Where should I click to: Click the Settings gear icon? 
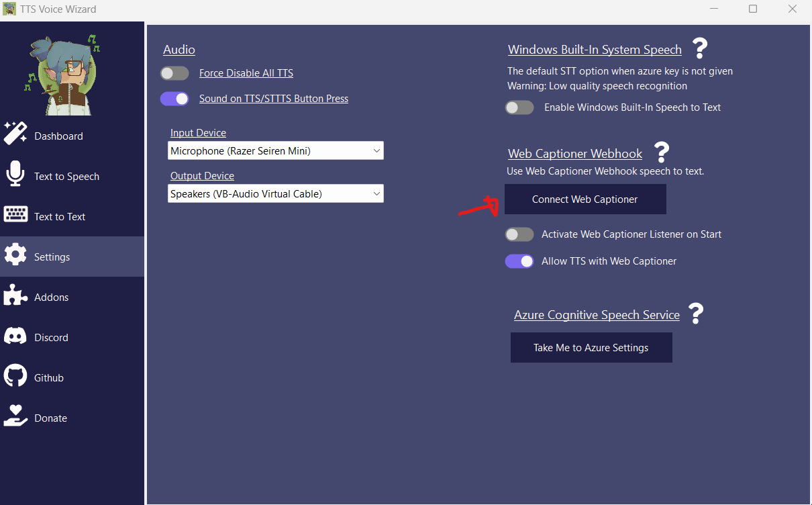tap(15, 255)
